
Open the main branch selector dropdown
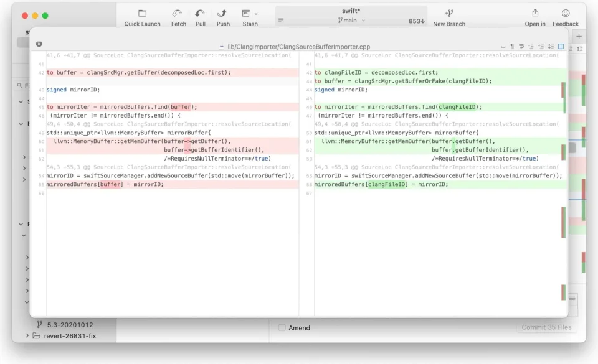point(351,21)
